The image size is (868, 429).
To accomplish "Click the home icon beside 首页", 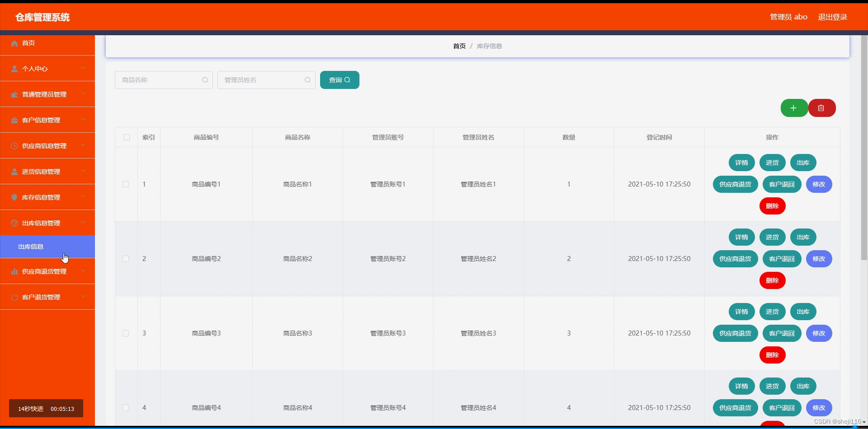I will pos(14,43).
